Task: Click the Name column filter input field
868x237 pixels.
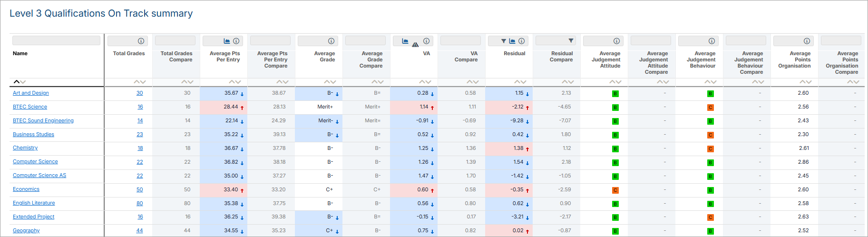Action: click(x=56, y=41)
